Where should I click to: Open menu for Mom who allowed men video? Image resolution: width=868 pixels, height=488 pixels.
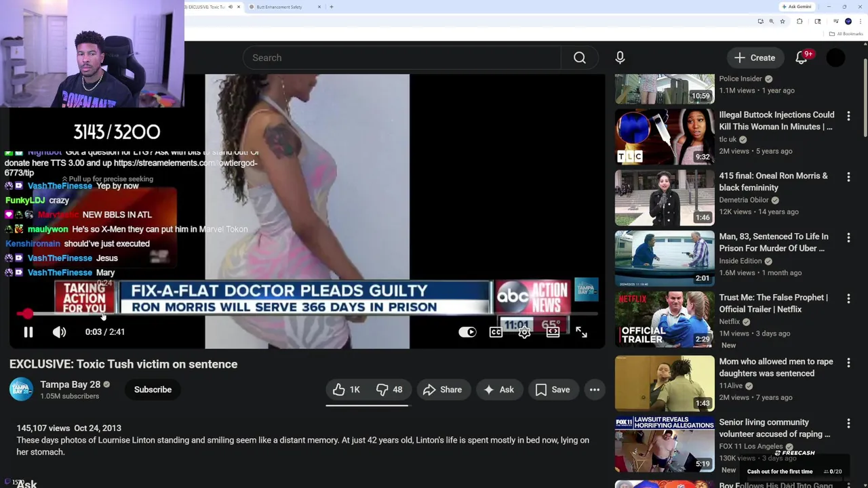848,363
